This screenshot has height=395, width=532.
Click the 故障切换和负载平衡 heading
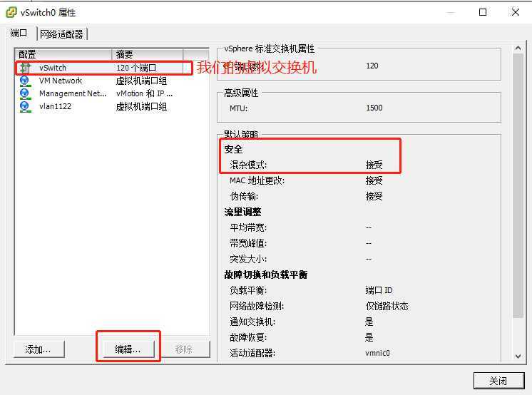[x=266, y=275]
